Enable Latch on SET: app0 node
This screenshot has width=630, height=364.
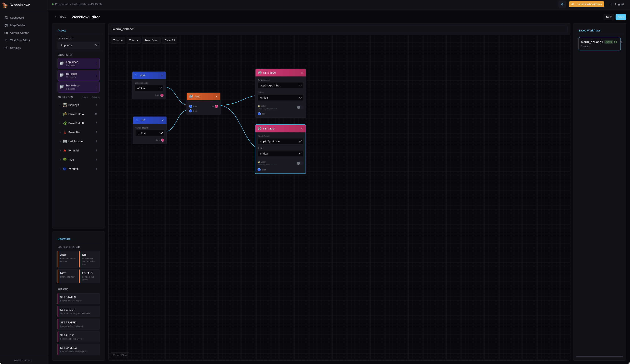(x=300, y=107)
